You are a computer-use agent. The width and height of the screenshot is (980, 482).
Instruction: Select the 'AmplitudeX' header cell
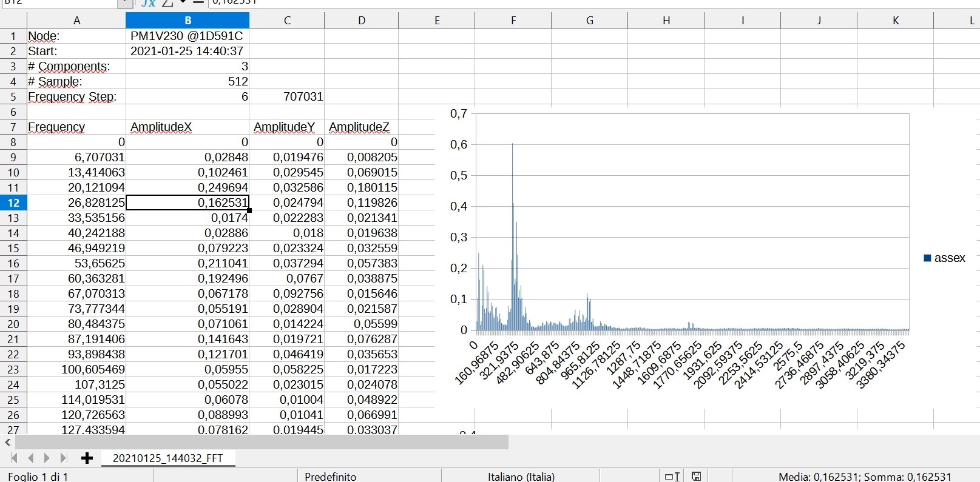(x=188, y=127)
